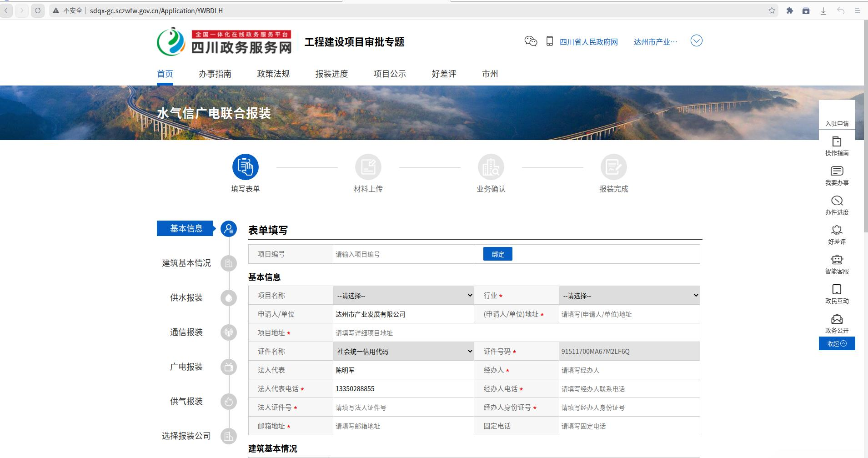Open the 行业 selection dropdown
This screenshot has height=458, width=868.
629,296
